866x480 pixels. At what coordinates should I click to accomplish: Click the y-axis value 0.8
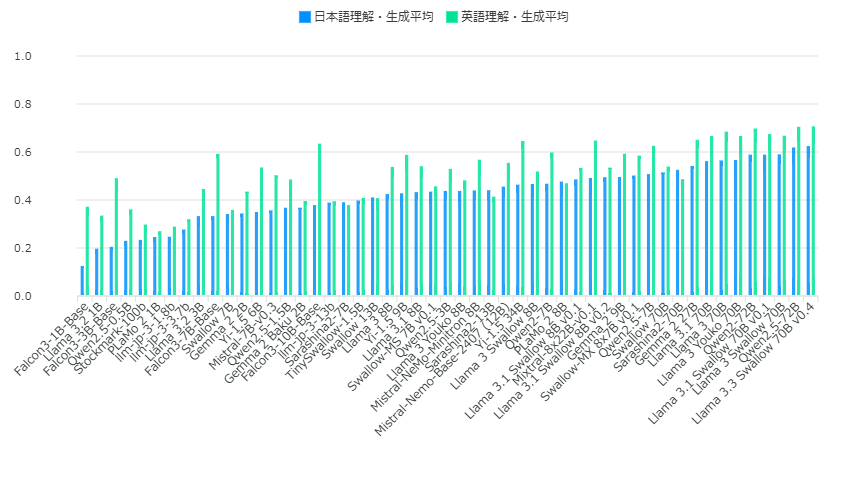coord(23,104)
